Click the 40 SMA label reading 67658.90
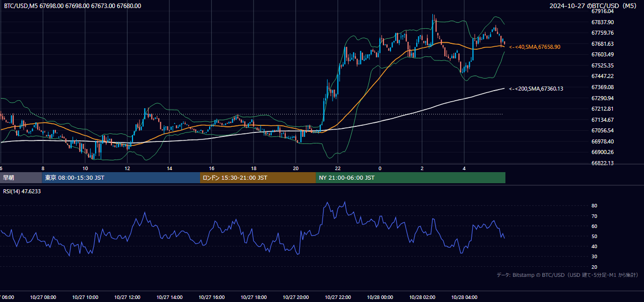 coord(535,47)
